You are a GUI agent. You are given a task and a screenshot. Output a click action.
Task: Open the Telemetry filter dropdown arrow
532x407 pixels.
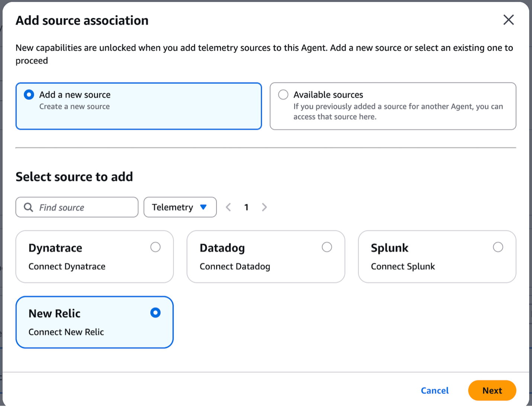click(203, 207)
